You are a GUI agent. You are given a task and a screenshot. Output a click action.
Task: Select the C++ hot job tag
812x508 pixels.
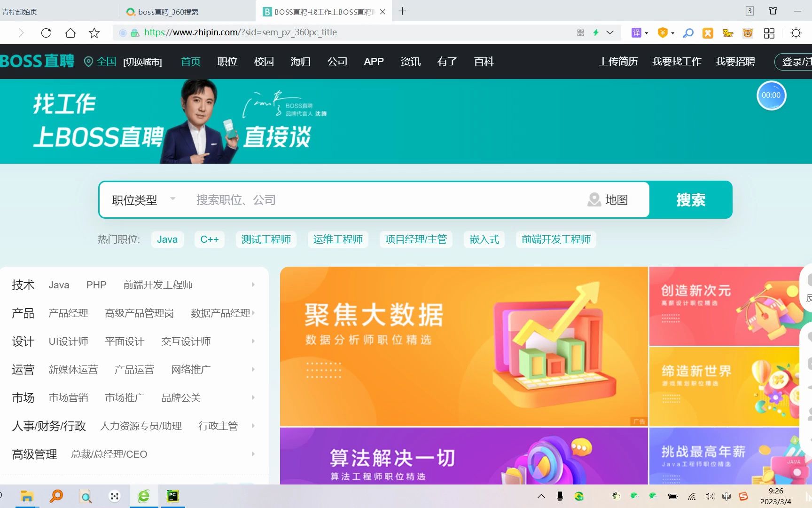[x=210, y=239]
